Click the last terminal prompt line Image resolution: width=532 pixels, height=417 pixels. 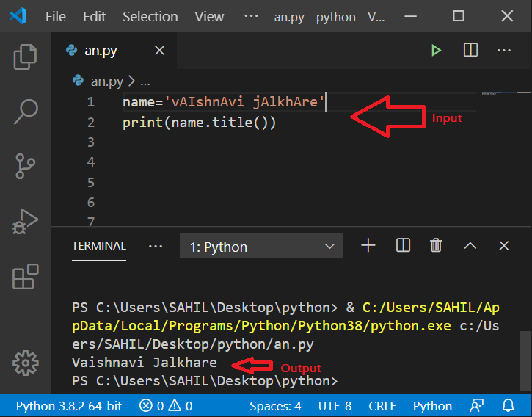(205, 381)
